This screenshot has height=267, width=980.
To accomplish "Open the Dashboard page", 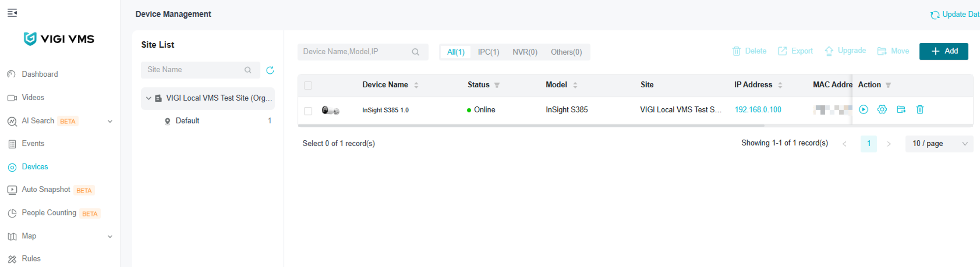I will pyautogui.click(x=40, y=74).
